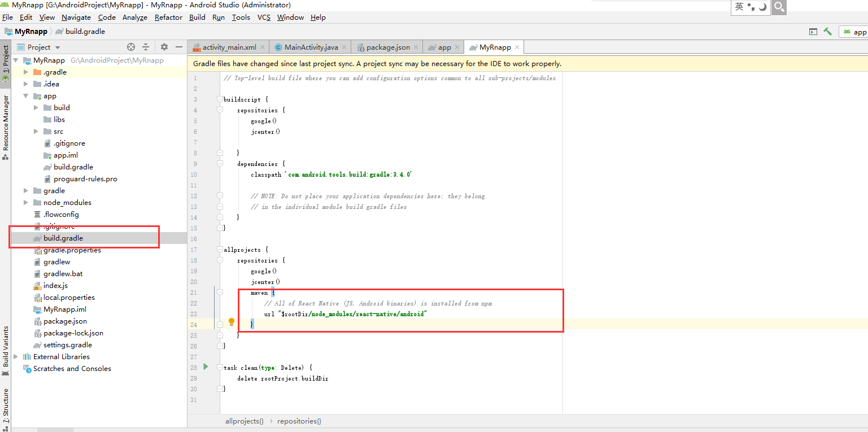Select the .flowconfig file
Viewport: 868px width, 432px height.
(61, 215)
